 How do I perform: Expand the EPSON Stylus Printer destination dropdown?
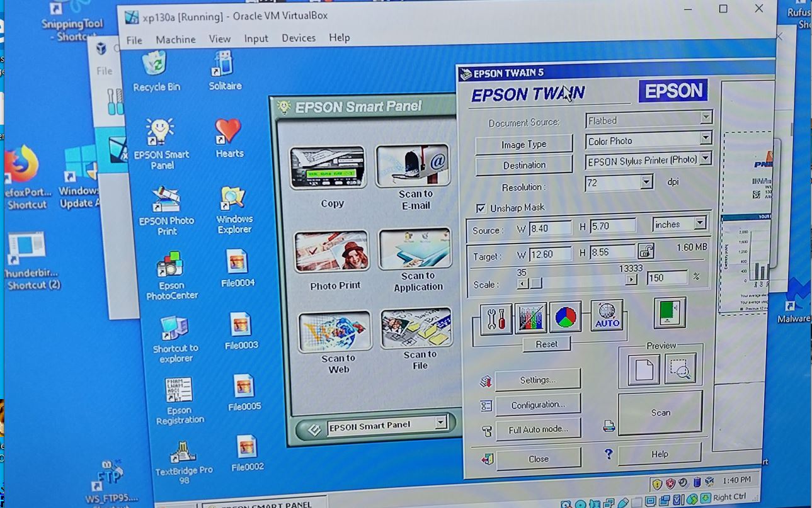pyautogui.click(x=706, y=158)
